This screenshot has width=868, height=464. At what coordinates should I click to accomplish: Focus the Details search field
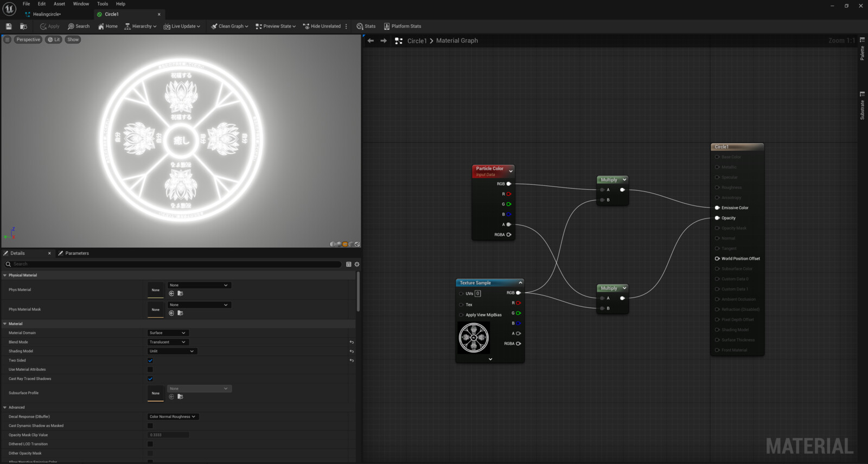click(173, 264)
